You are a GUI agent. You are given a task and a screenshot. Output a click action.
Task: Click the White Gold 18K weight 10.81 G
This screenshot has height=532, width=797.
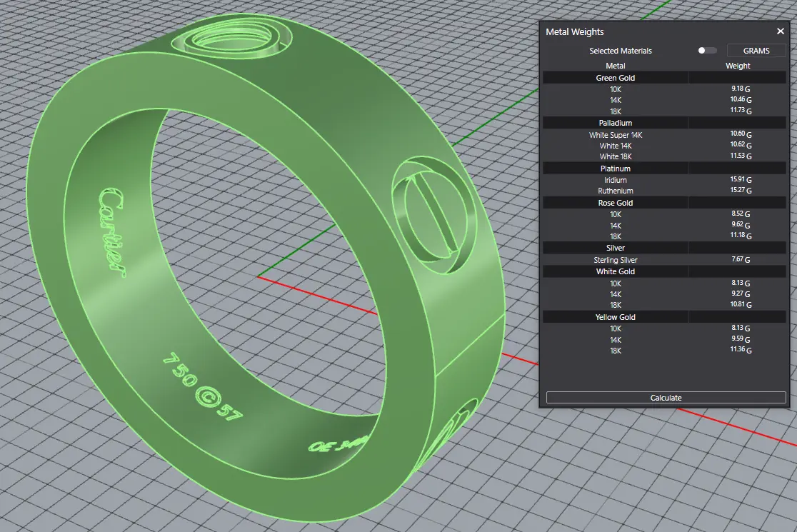pos(741,304)
